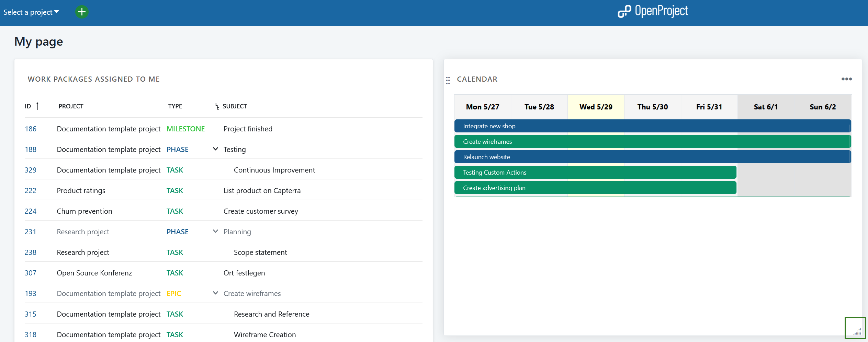Open work package ID 307

point(31,273)
